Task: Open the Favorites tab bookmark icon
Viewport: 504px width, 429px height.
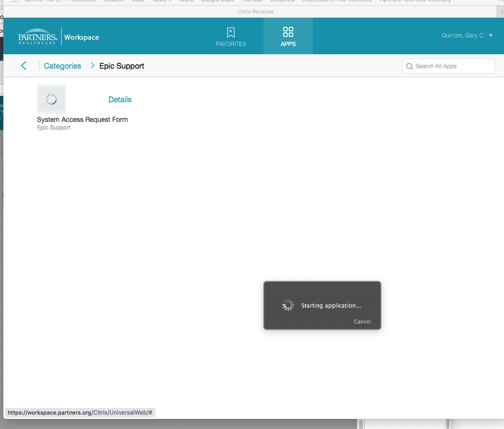Action: pyautogui.click(x=231, y=33)
